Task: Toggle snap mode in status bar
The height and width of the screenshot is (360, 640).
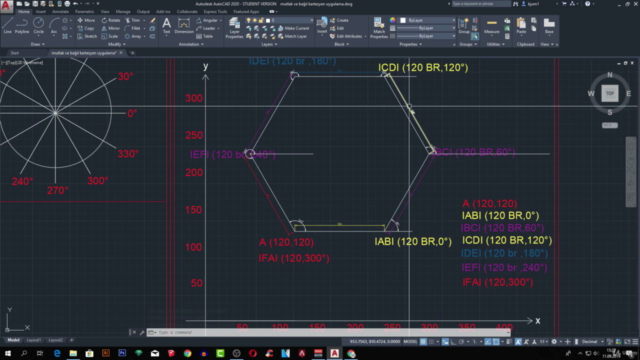Action: [431, 342]
